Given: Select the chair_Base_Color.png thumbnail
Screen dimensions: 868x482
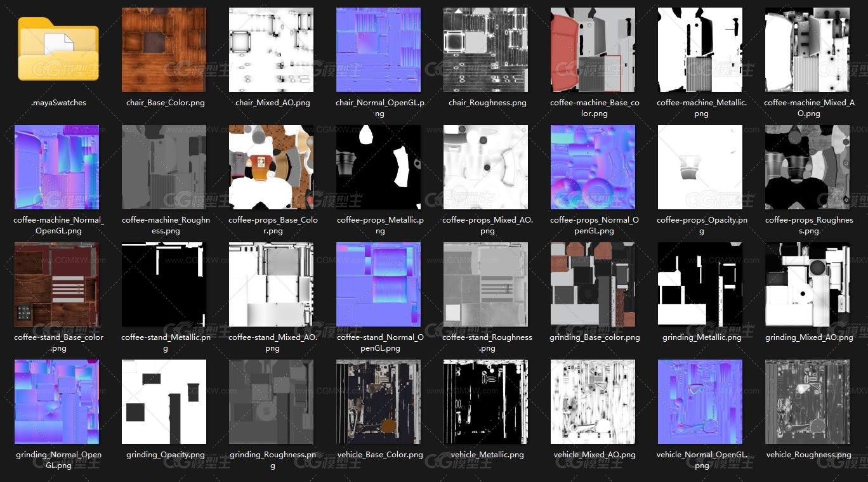Looking at the screenshot, I should point(164,50).
